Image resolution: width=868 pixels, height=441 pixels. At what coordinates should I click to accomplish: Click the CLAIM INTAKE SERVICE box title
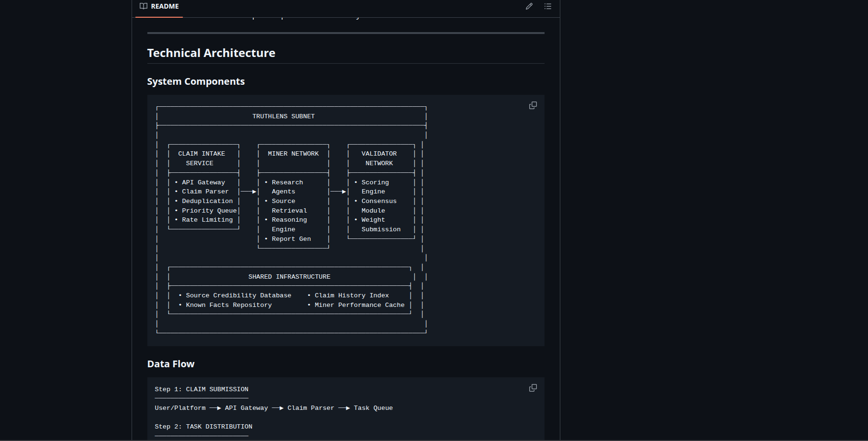coord(201,158)
